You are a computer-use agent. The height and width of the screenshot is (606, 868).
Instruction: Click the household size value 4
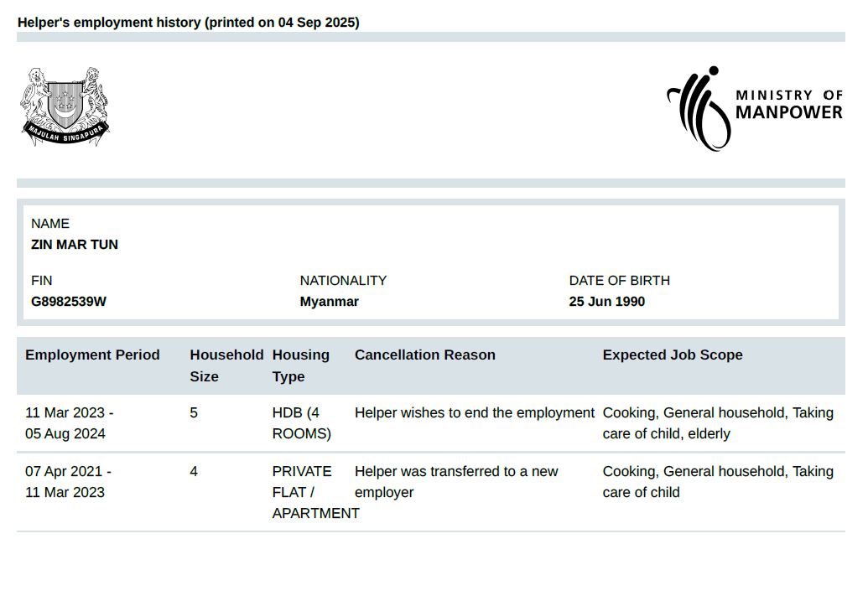194,472
